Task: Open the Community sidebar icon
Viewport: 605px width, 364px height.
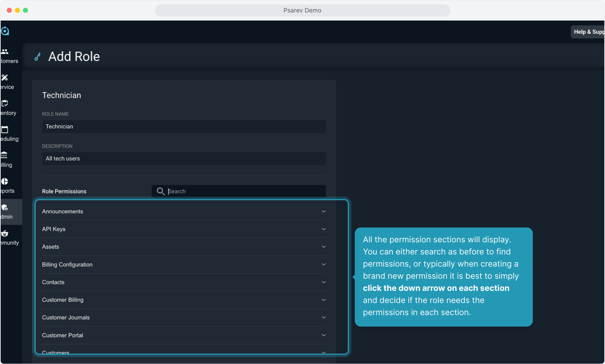Action: (5, 234)
